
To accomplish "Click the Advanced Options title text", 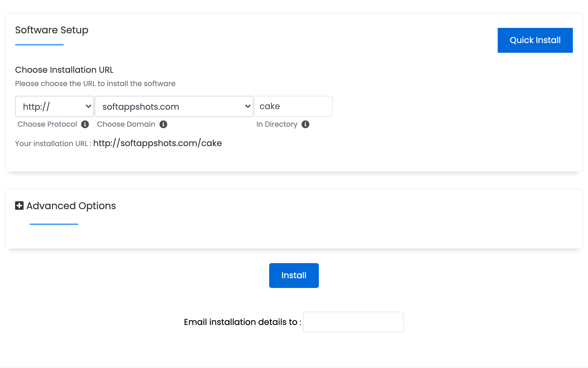I will click(71, 206).
